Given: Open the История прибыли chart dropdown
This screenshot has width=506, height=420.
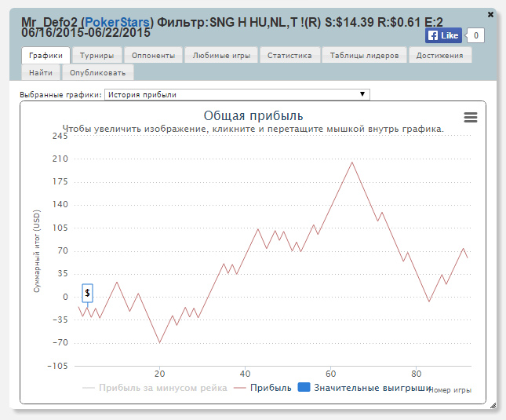Looking at the screenshot, I should click(x=237, y=94).
